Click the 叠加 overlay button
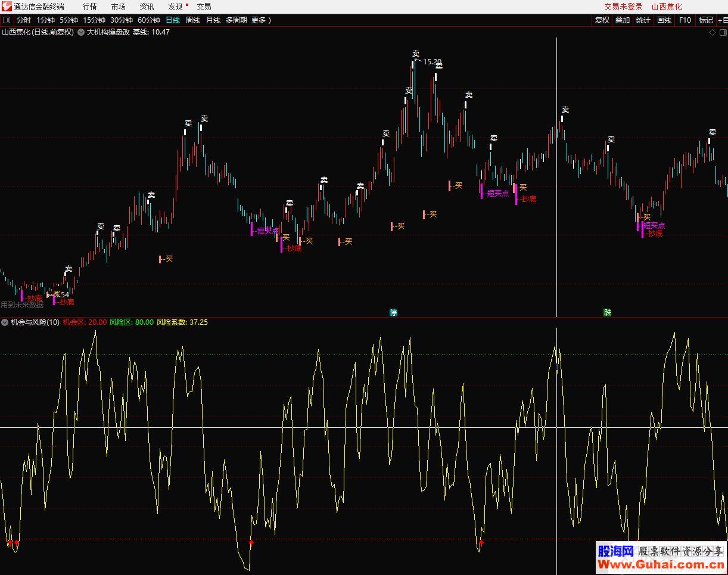 tap(623, 20)
